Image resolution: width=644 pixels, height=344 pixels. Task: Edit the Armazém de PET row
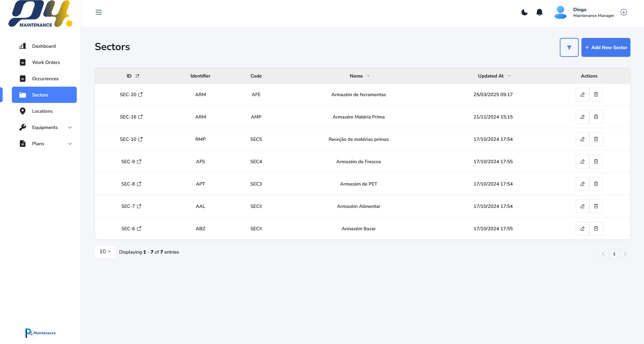tap(582, 184)
